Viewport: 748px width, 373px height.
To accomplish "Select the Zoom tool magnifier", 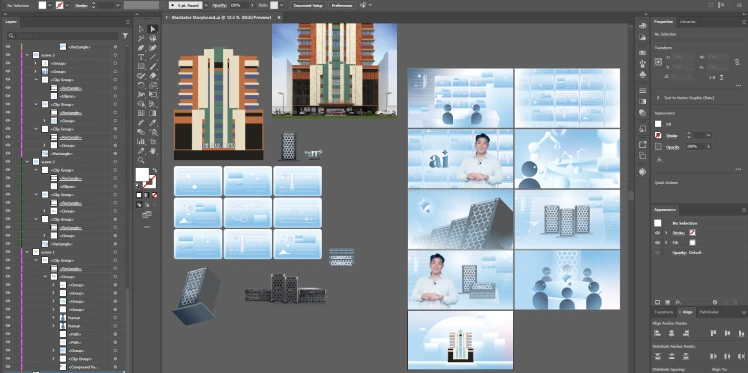I will [x=141, y=160].
